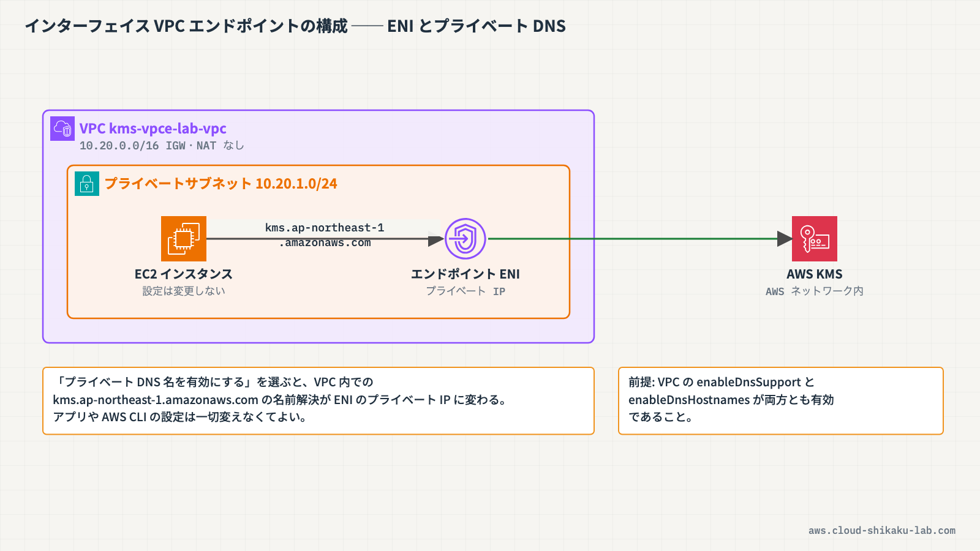
Task: Click the note line "アプリや AWS CLI の設定は一切変えなくてよい。"
Action: (180, 417)
